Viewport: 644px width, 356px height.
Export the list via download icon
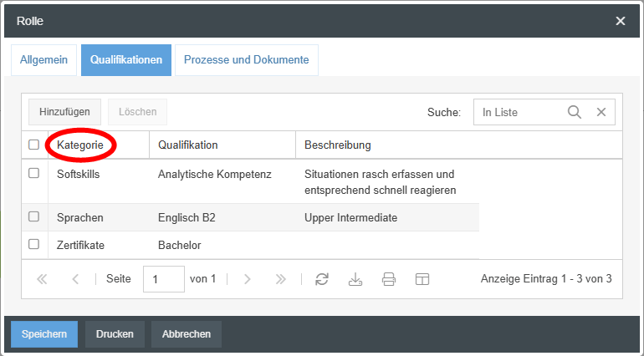355,279
